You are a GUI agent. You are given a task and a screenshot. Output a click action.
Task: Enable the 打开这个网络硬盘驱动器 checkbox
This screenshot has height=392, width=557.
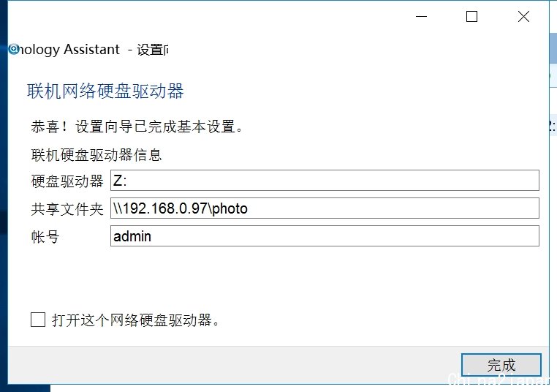(x=38, y=320)
